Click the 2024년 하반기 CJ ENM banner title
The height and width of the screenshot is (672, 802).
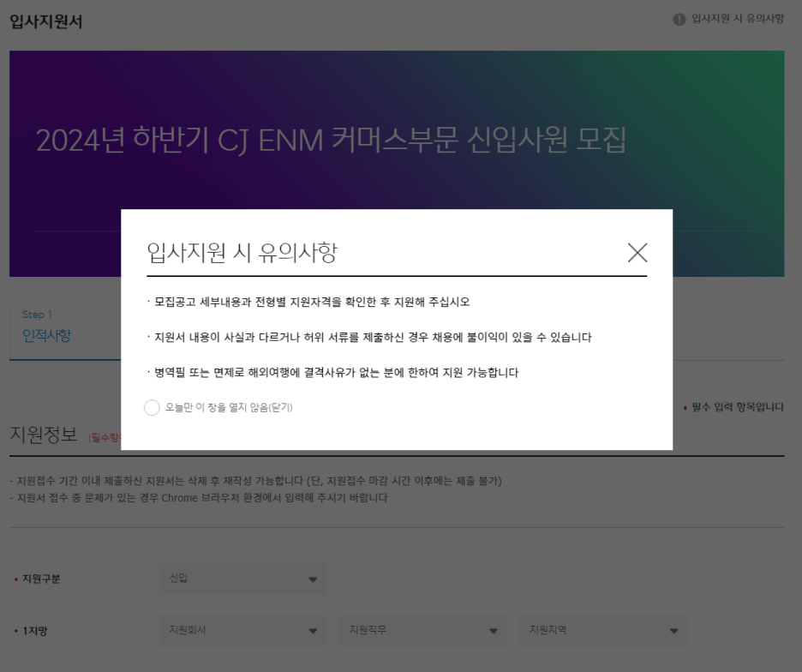[331, 140]
